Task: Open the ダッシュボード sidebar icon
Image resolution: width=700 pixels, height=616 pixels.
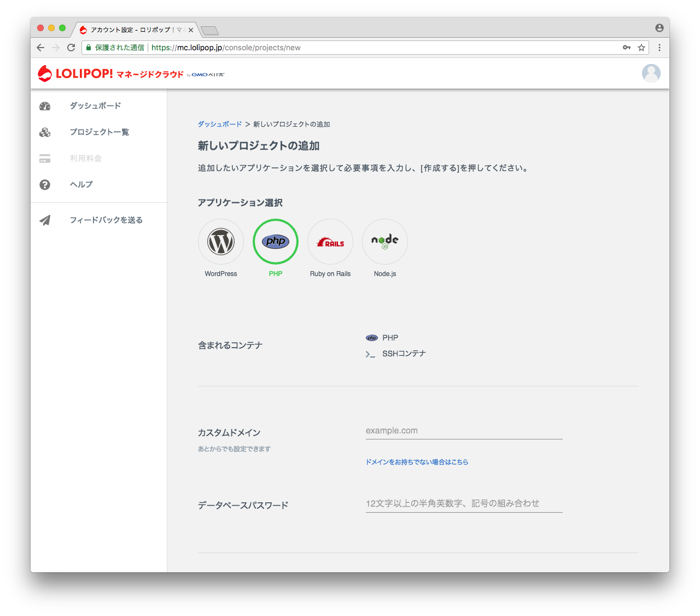Action: click(x=44, y=105)
